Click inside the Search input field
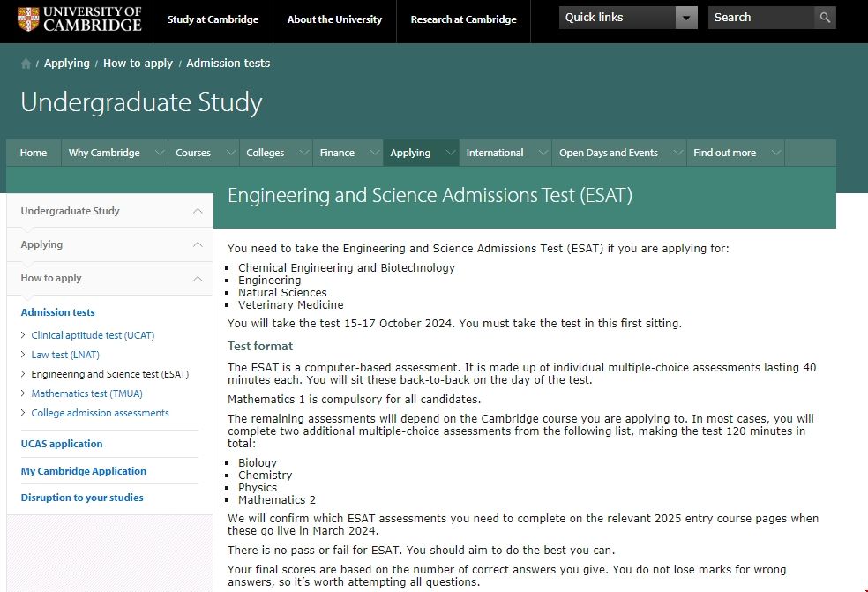Image resolution: width=868 pixels, height=592 pixels. click(x=759, y=18)
